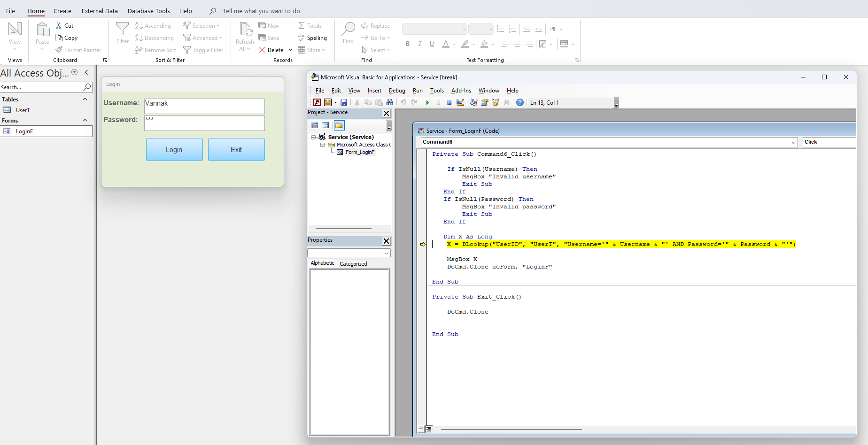Collapse the Service (Service) project tree node
The height and width of the screenshot is (445, 868).
pyautogui.click(x=313, y=137)
